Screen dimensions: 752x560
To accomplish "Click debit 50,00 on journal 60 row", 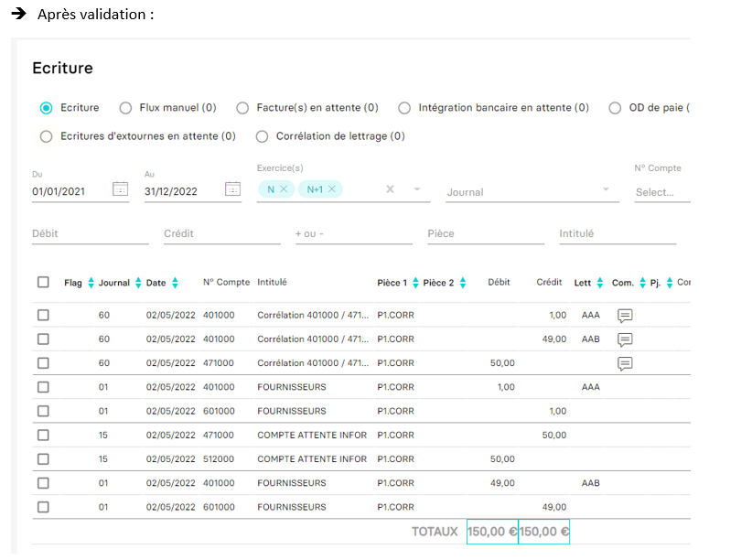I will 502,363.
